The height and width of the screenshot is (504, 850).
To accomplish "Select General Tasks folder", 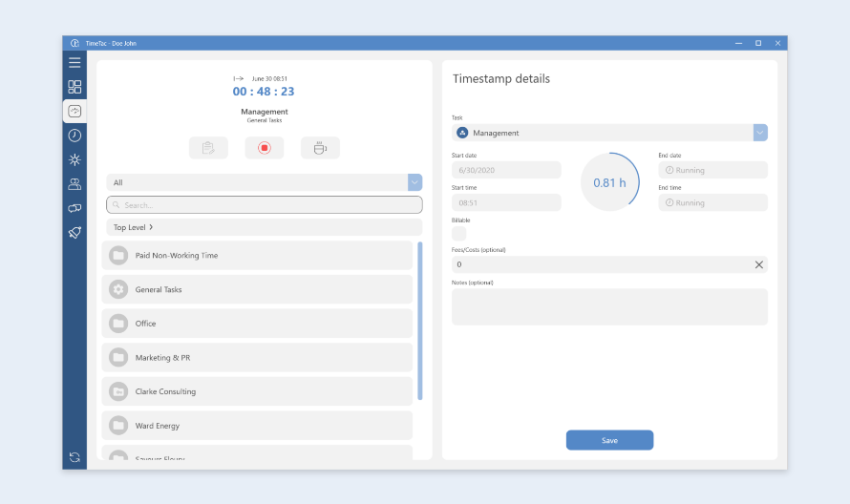I will [257, 289].
